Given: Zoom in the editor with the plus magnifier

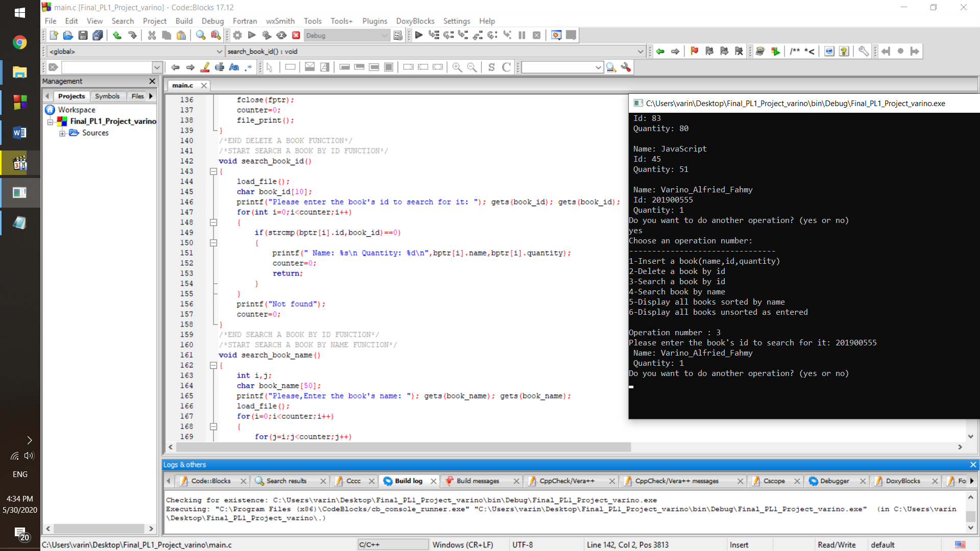Looking at the screenshot, I should click(x=457, y=67).
